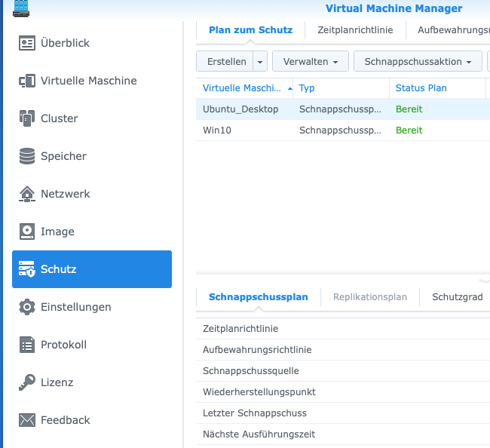This screenshot has width=490, height=448.
Task: Switch to the Schutzgrad tab
Action: click(x=457, y=297)
